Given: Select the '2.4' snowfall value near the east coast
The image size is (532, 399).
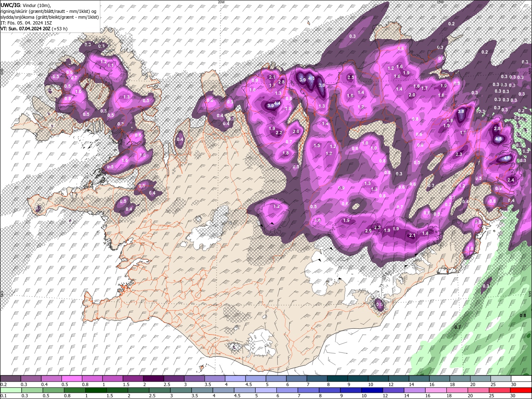Looking at the screenshot, I should [x=511, y=180].
